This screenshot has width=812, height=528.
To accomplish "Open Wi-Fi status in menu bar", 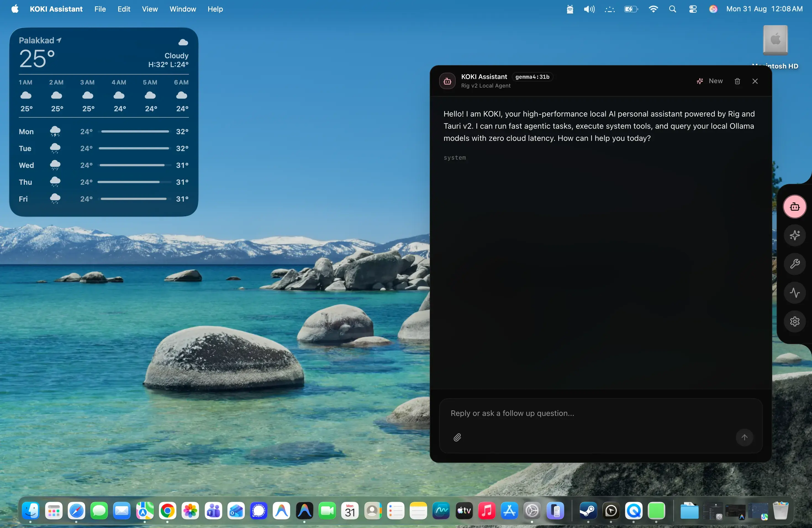I will click(x=653, y=9).
